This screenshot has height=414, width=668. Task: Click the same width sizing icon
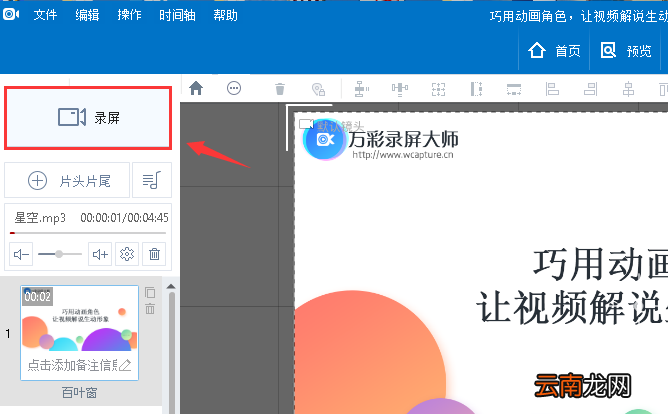(514, 89)
